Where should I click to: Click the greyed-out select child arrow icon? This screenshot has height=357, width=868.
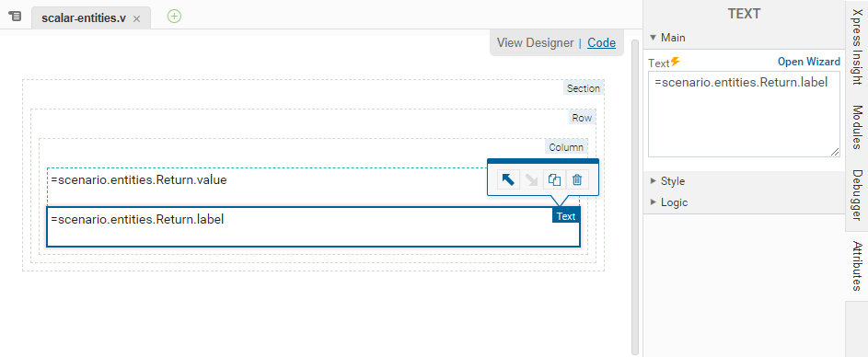[531, 180]
